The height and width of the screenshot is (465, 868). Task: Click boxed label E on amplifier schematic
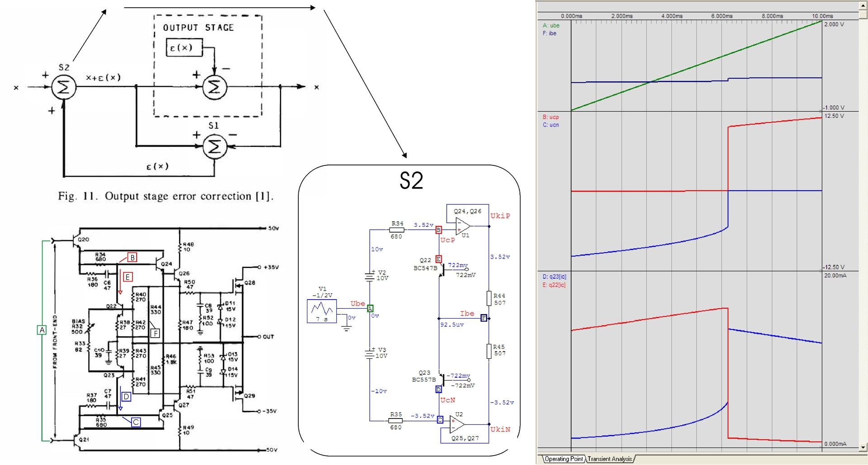(x=127, y=277)
